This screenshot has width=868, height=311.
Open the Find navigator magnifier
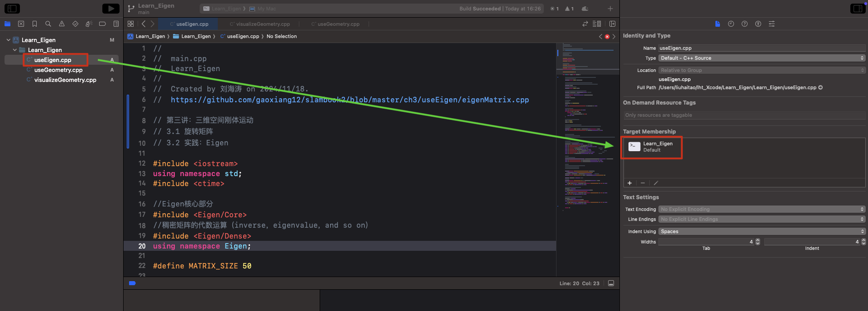[48, 24]
